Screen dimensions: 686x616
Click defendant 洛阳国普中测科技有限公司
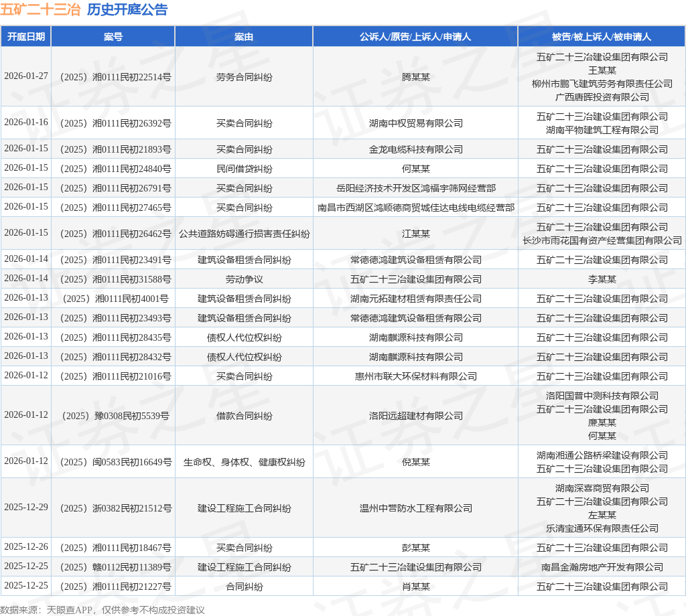click(602, 396)
